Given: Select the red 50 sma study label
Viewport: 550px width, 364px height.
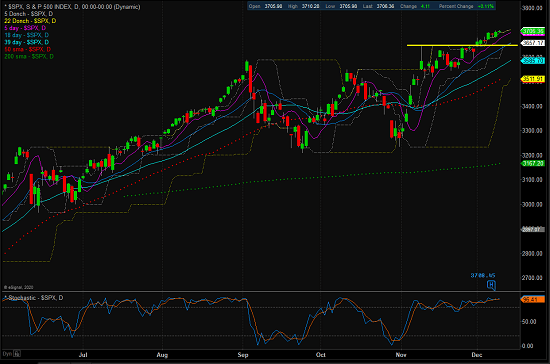Looking at the screenshot, I should (28, 49).
